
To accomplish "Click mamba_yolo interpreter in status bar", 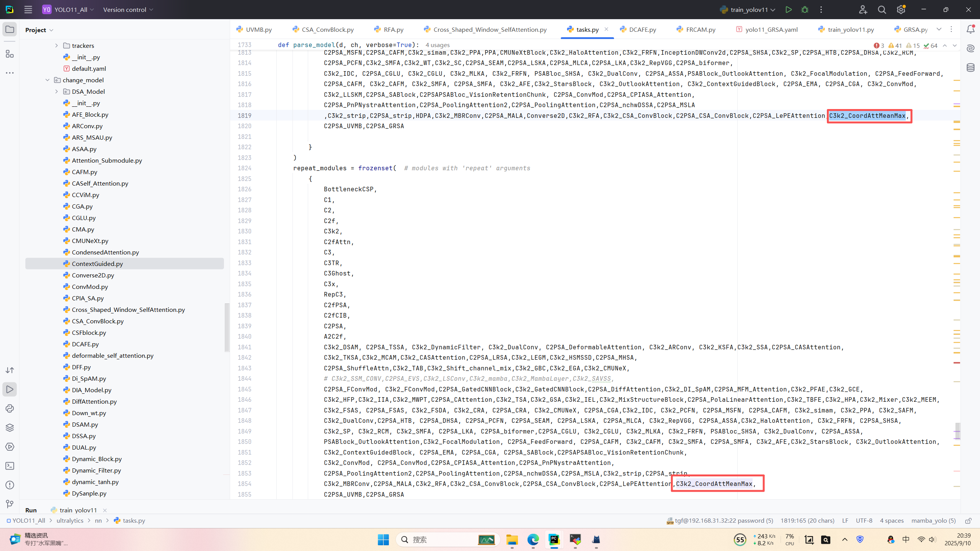I will tap(933, 520).
